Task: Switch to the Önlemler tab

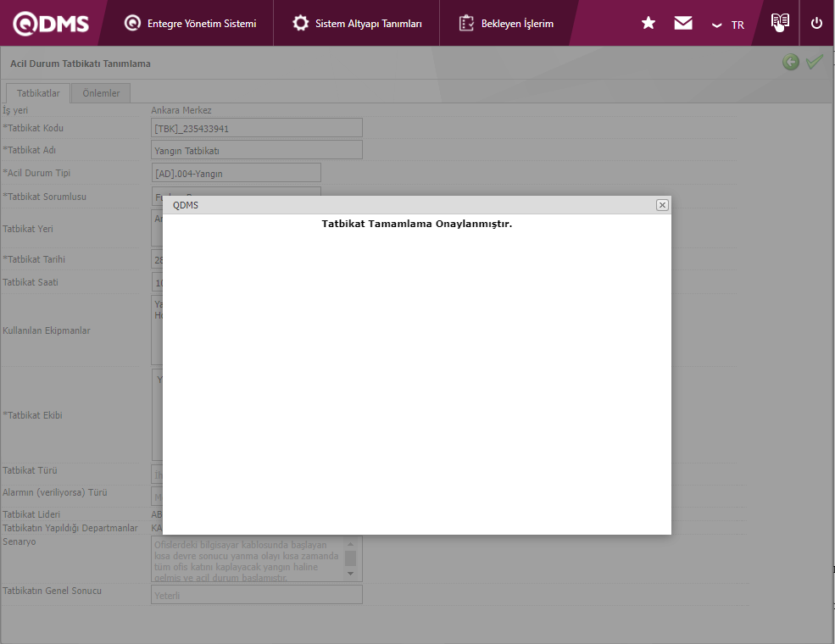Action: point(101,93)
